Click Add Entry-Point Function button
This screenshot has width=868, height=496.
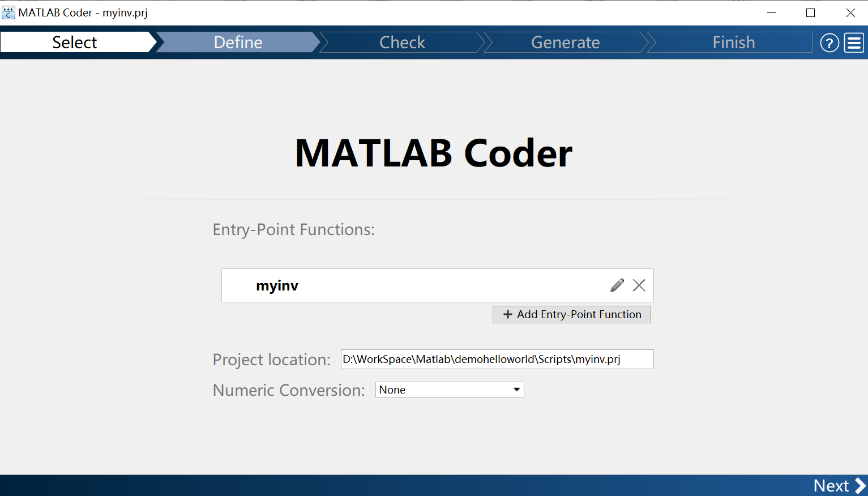click(571, 314)
